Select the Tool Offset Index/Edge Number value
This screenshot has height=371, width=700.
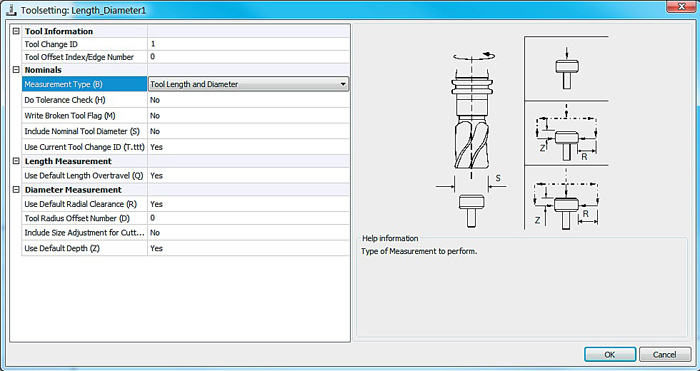248,57
